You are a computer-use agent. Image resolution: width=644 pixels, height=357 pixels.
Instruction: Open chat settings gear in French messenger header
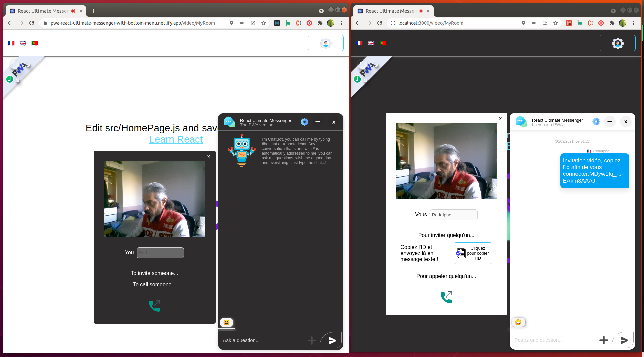click(x=596, y=122)
